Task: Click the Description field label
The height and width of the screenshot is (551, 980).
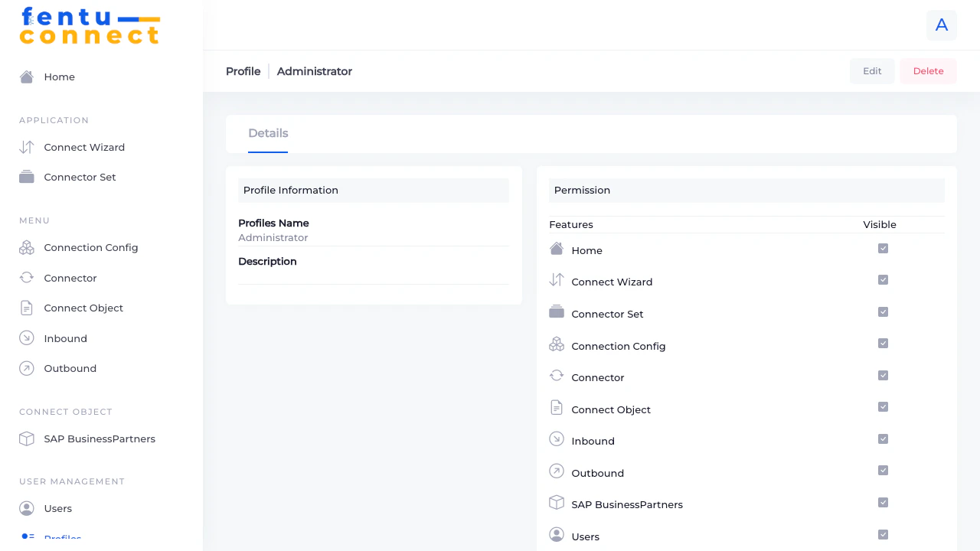Action: click(267, 262)
